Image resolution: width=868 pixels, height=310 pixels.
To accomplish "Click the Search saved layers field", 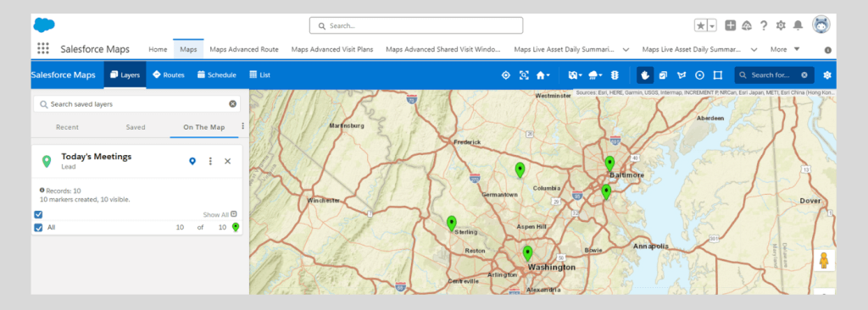I will click(136, 104).
